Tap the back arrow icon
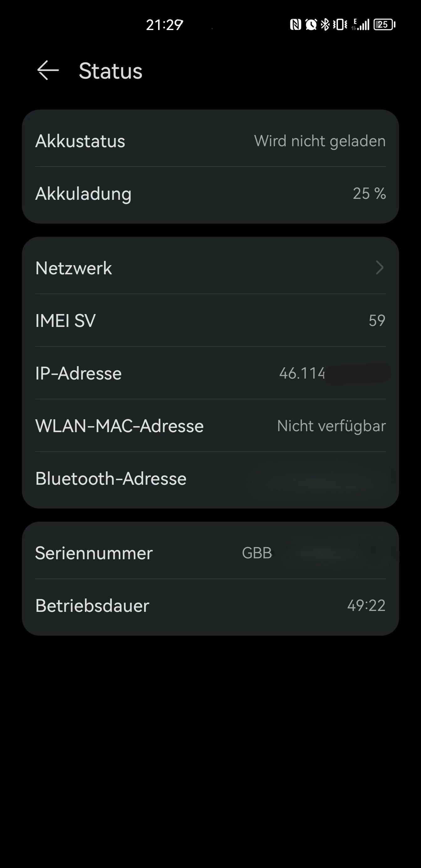Viewport: 421px width, 868px height. pyautogui.click(x=48, y=70)
